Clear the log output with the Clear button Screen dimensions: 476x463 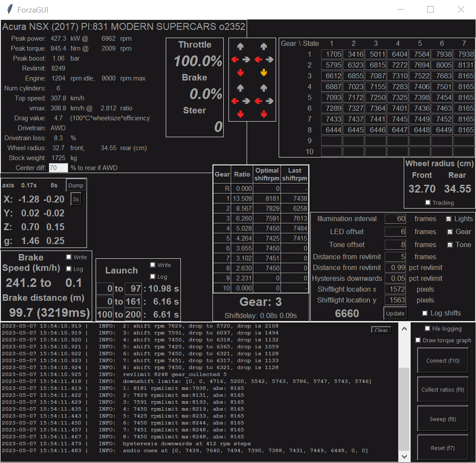click(381, 330)
